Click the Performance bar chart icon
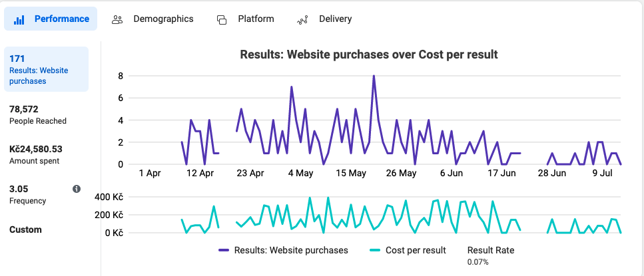 [19, 19]
